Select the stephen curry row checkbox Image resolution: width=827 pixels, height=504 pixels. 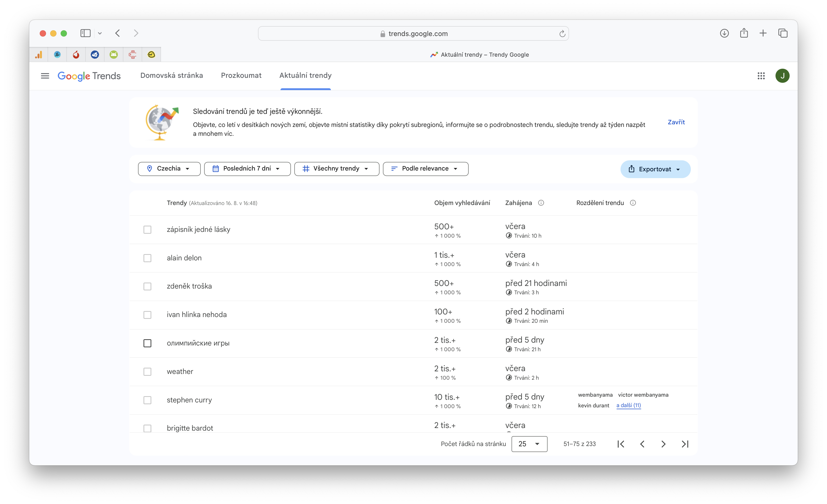point(147,400)
